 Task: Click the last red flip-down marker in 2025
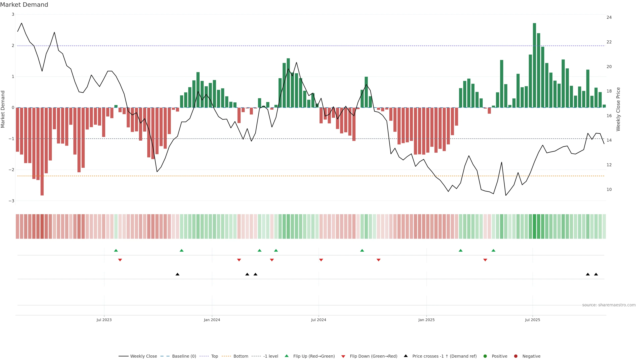(x=485, y=260)
